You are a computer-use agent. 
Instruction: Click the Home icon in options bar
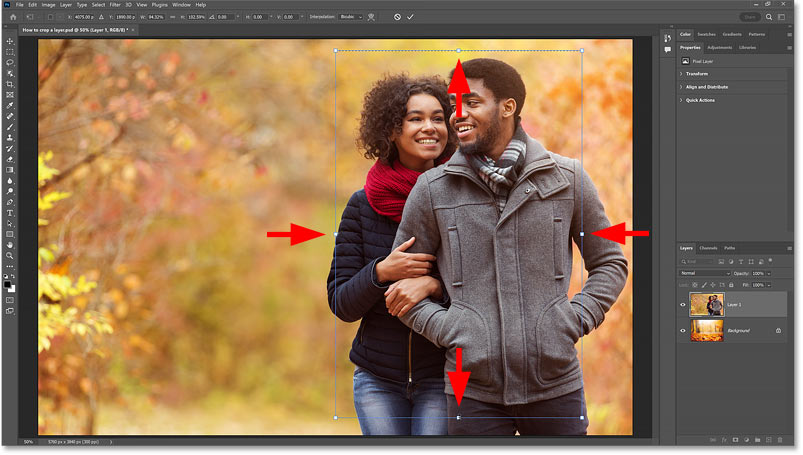[x=13, y=17]
